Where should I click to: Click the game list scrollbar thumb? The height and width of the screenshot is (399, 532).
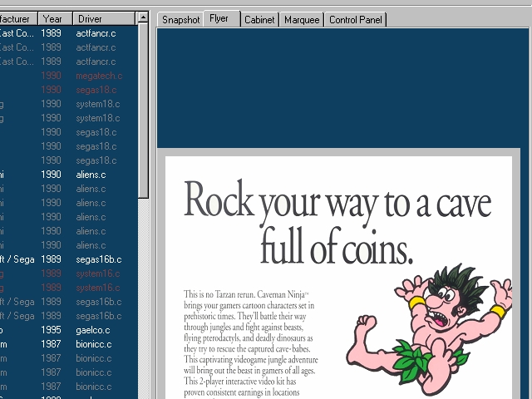point(143,111)
